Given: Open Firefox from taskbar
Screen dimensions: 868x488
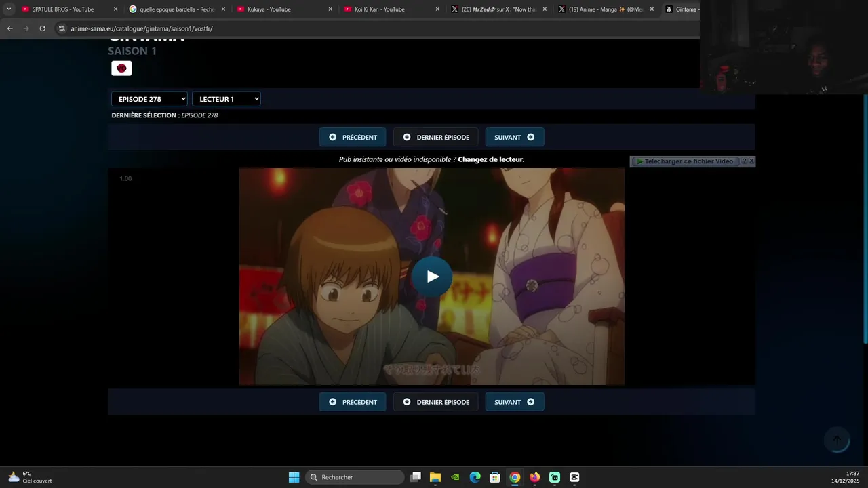Looking at the screenshot, I should coord(534,477).
